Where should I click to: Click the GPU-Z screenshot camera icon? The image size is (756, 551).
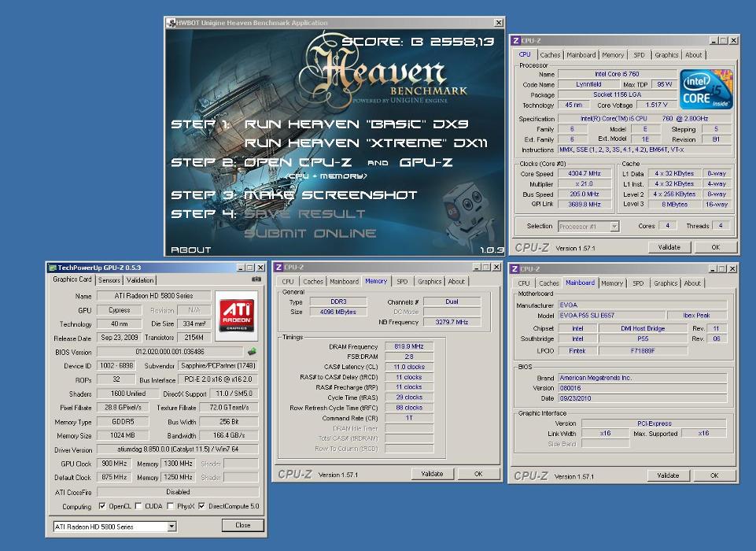point(256,279)
